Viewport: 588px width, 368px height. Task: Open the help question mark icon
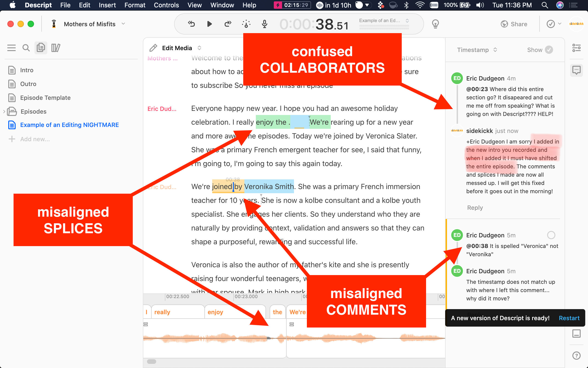(x=576, y=356)
